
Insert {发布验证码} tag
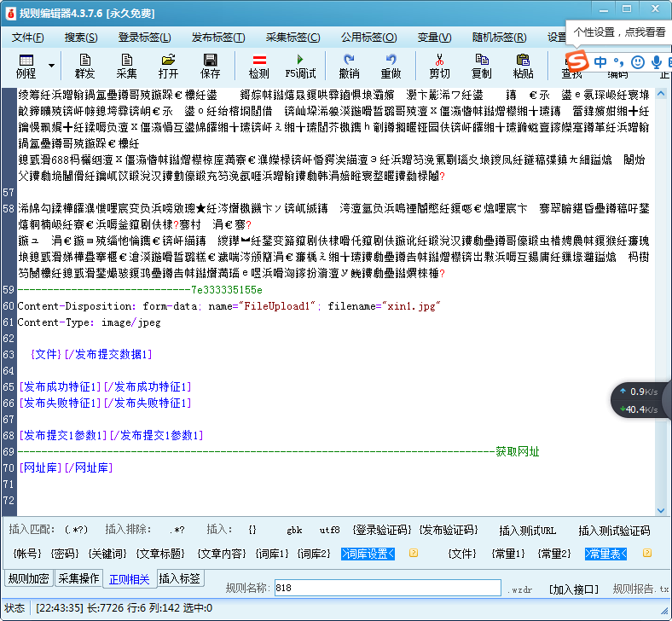449,530
